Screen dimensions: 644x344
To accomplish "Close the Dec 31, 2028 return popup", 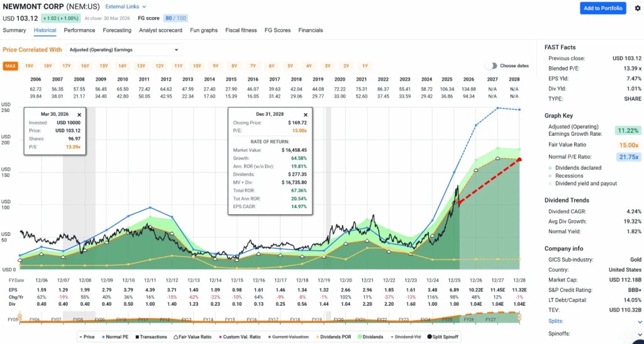I will coord(305,115).
